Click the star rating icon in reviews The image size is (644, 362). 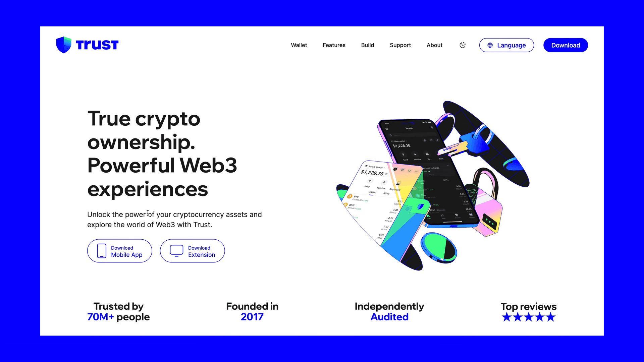tap(528, 317)
